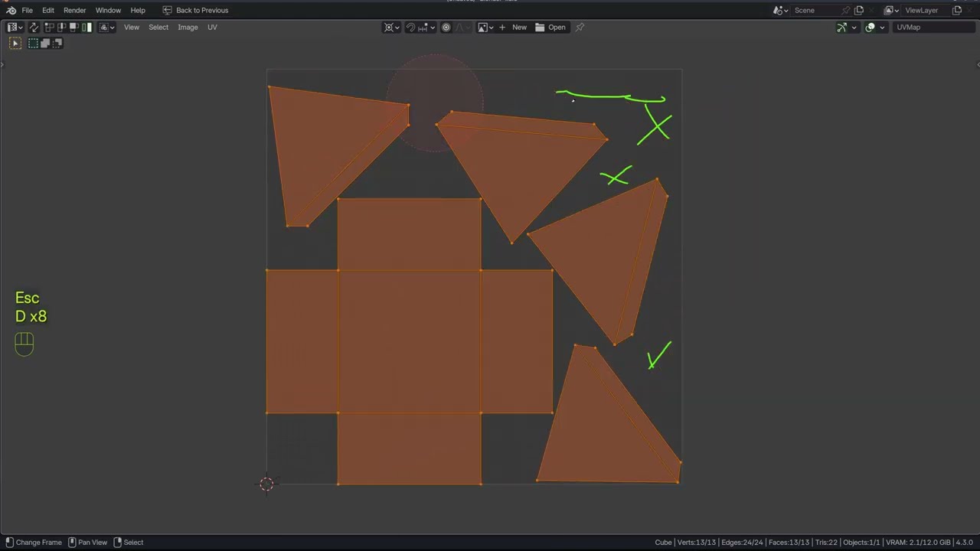
Task: Click the 4.3.0 version number
Action: click(964, 542)
